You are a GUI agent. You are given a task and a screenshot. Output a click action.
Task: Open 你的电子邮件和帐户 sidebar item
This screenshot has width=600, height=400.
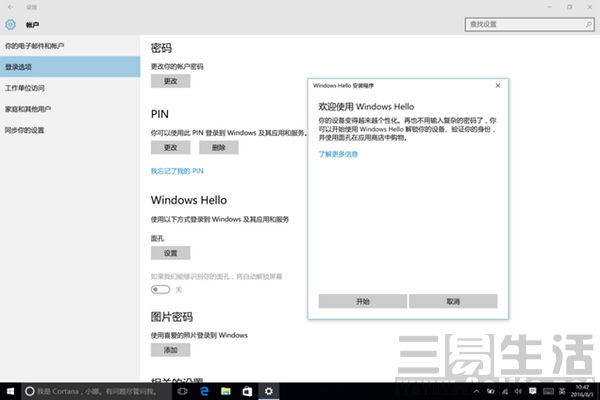pos(70,46)
